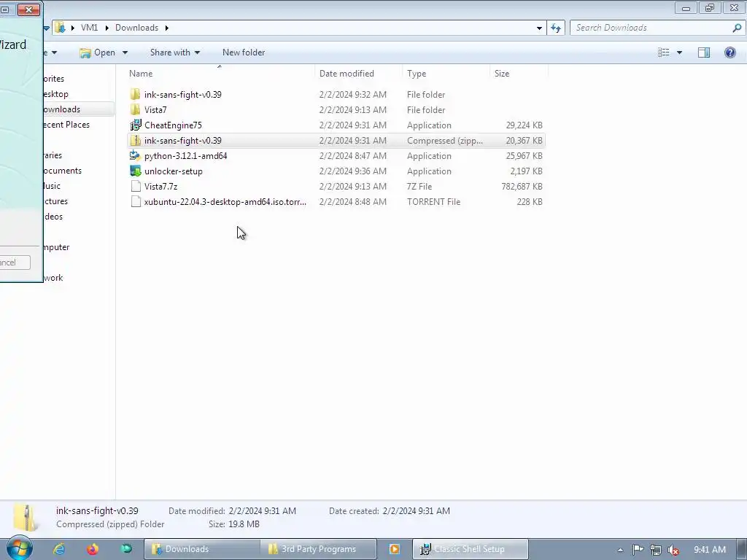Select Computer in the navigation pane
Viewport: 747px width, 560px height.
[56, 246]
